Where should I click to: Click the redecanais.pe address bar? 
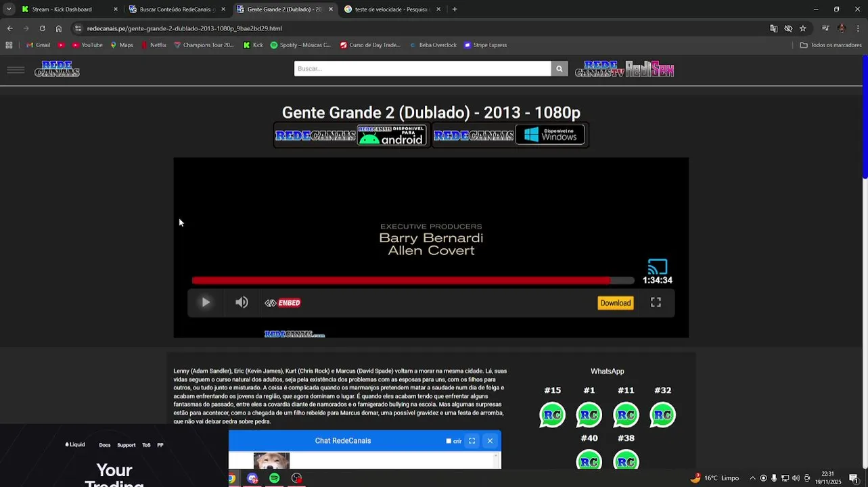419,28
